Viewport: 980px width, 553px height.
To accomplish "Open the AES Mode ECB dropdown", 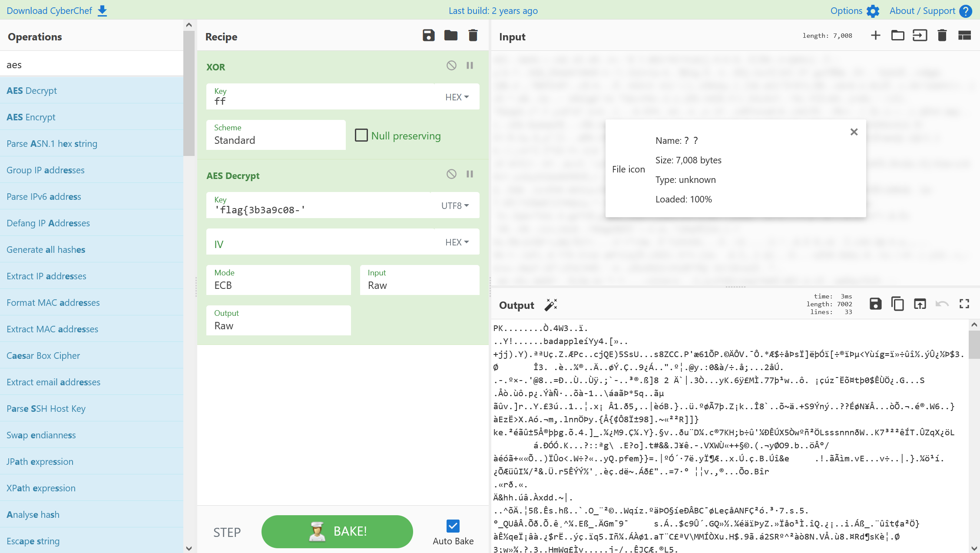I will coord(278,280).
